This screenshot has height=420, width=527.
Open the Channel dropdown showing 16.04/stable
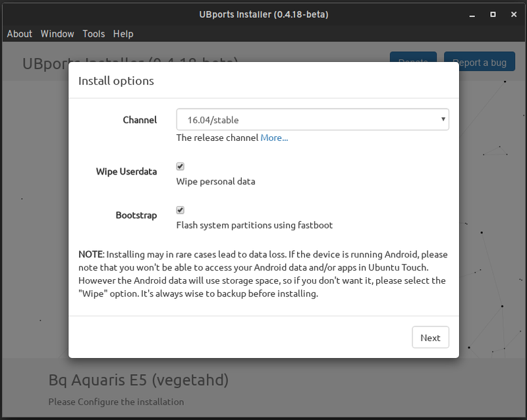[312, 119]
